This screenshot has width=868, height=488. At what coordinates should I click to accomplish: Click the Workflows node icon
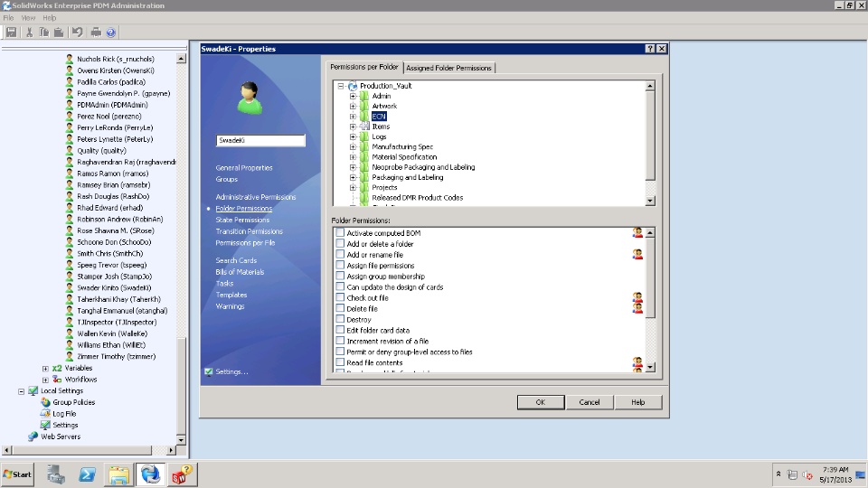[x=57, y=379]
